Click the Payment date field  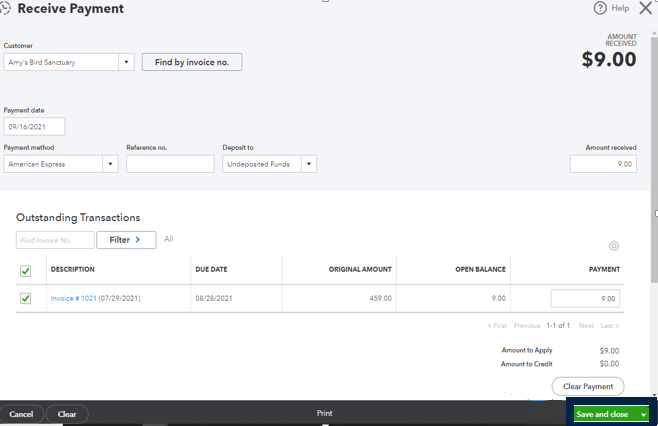pyautogui.click(x=34, y=127)
